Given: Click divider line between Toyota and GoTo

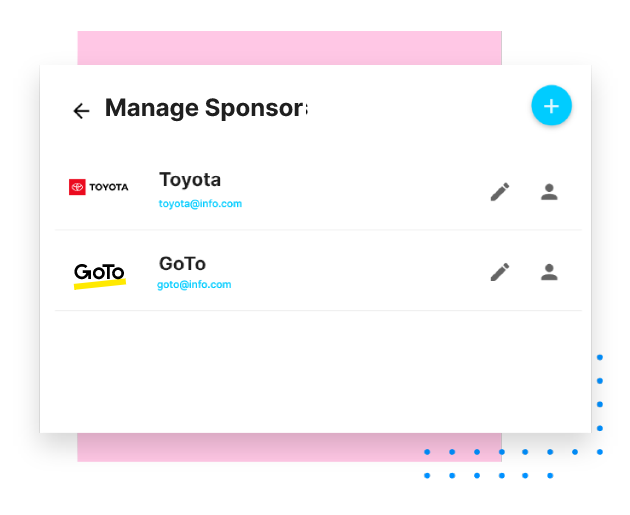Looking at the screenshot, I should point(318,230).
